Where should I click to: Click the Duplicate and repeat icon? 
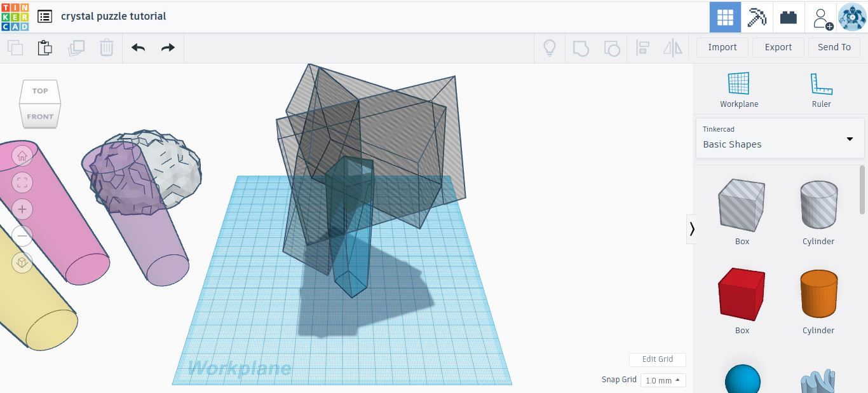point(76,48)
